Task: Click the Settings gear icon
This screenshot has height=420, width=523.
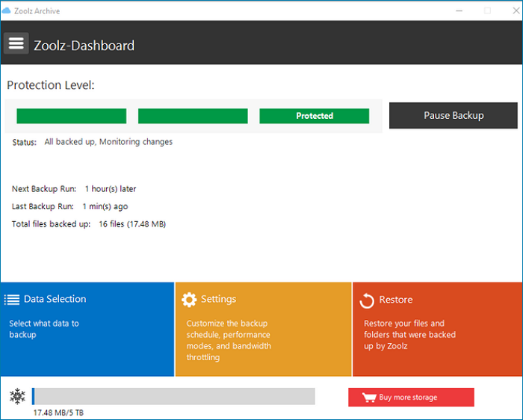Action: [x=190, y=300]
